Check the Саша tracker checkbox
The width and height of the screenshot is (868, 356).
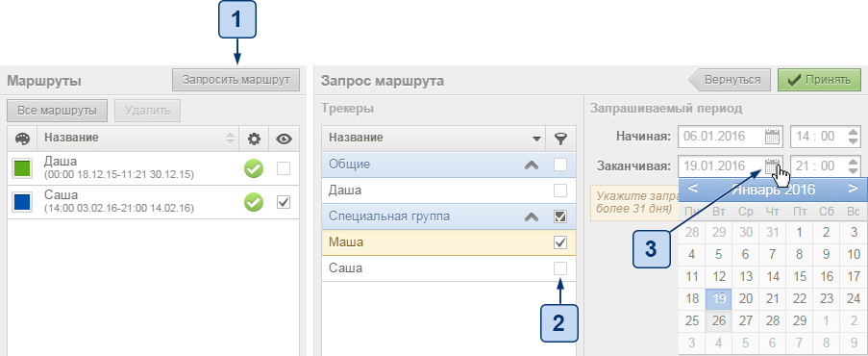click(x=560, y=268)
